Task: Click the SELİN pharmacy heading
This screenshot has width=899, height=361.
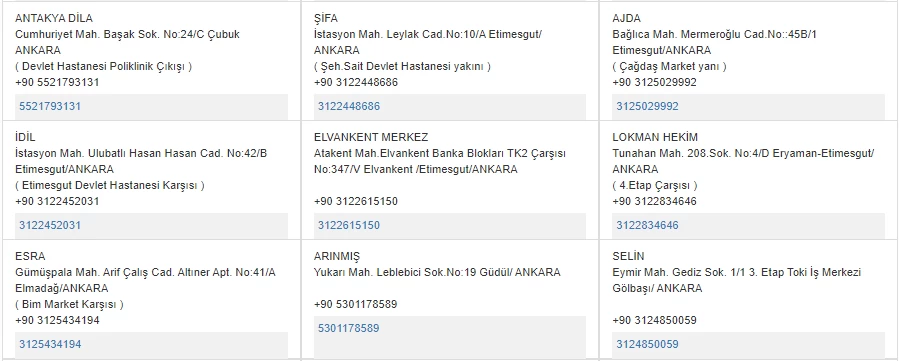Action: click(628, 256)
